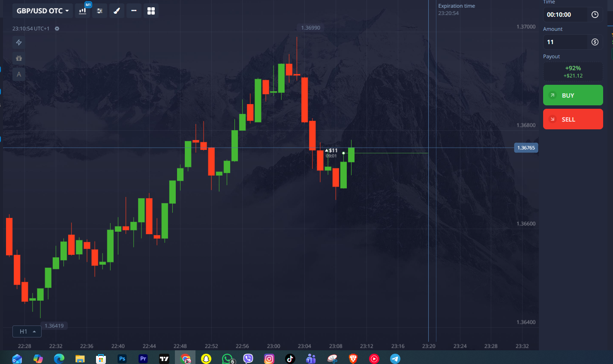The width and height of the screenshot is (613, 364).
Task: Open the chart type M1 icon
Action: click(83, 11)
